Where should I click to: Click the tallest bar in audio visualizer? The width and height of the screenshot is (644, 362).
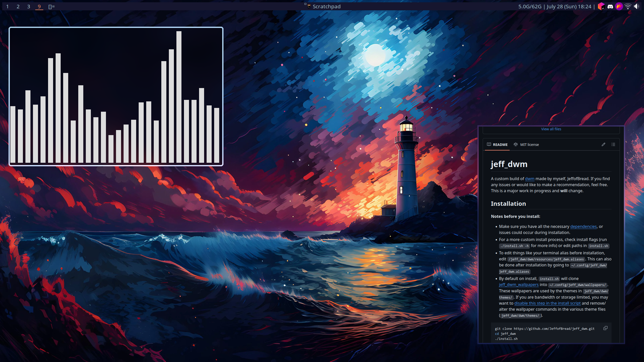tap(179, 97)
